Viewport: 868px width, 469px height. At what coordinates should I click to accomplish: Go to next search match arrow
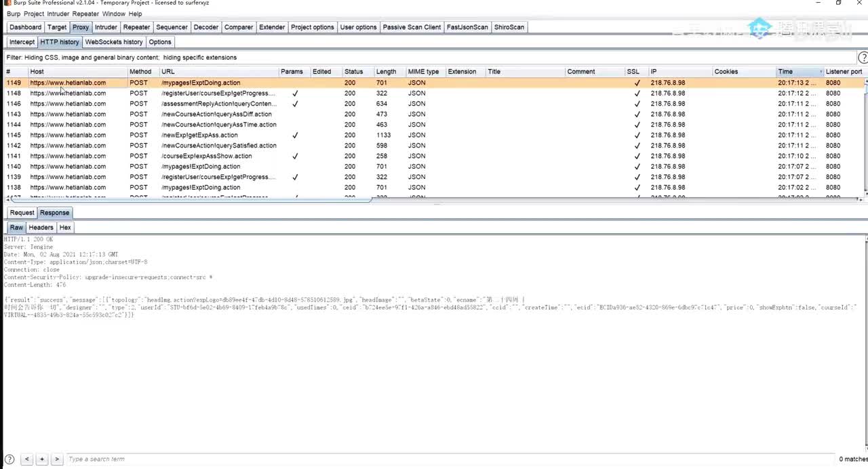click(x=57, y=459)
